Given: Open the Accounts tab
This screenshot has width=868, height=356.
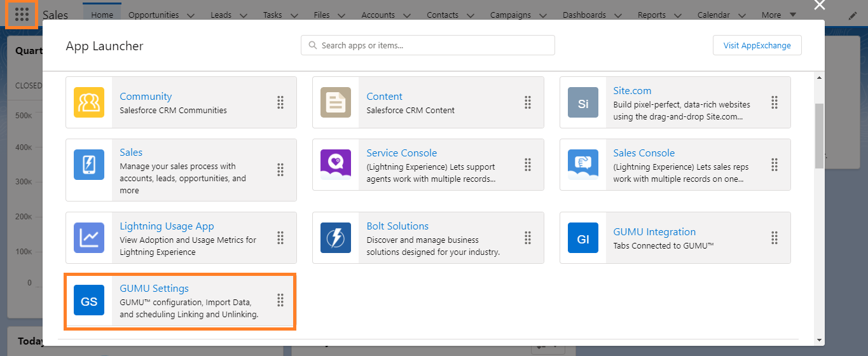Looking at the screenshot, I should point(378,15).
